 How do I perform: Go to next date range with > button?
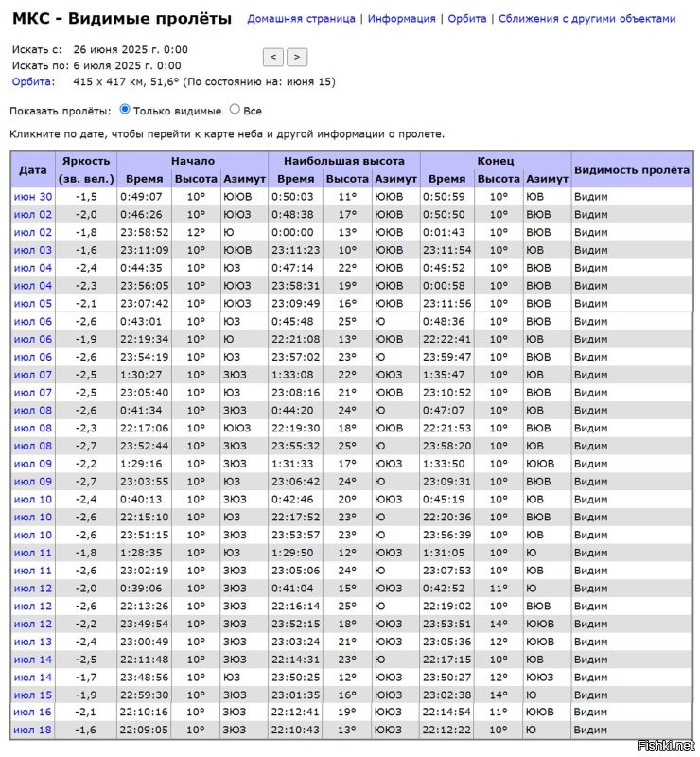click(297, 57)
